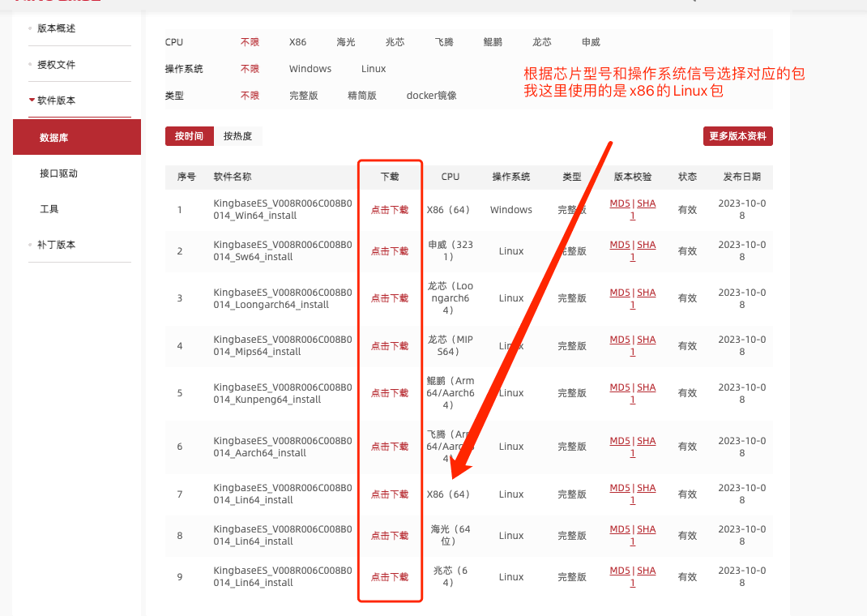The image size is (867, 616).
Task: Click the 更多版本资料 button
Action: (x=737, y=136)
